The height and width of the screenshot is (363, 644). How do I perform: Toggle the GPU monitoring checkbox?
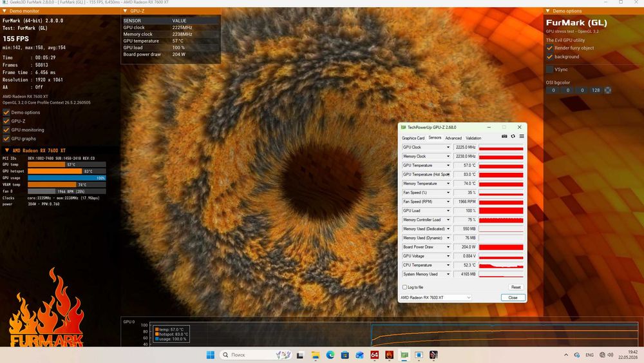click(x=6, y=130)
